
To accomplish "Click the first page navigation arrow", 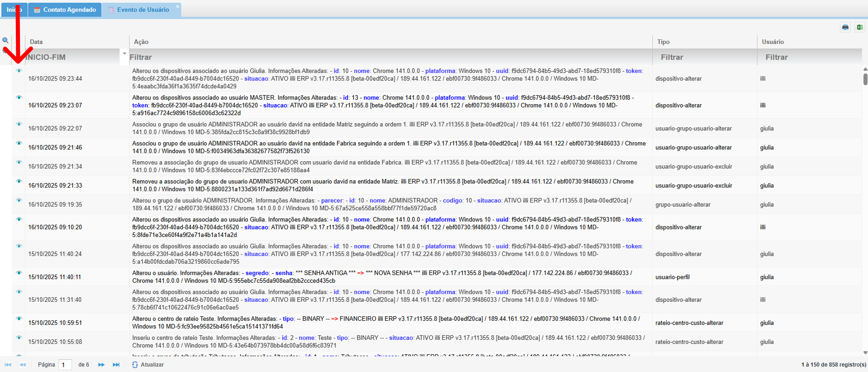I will point(8,365).
